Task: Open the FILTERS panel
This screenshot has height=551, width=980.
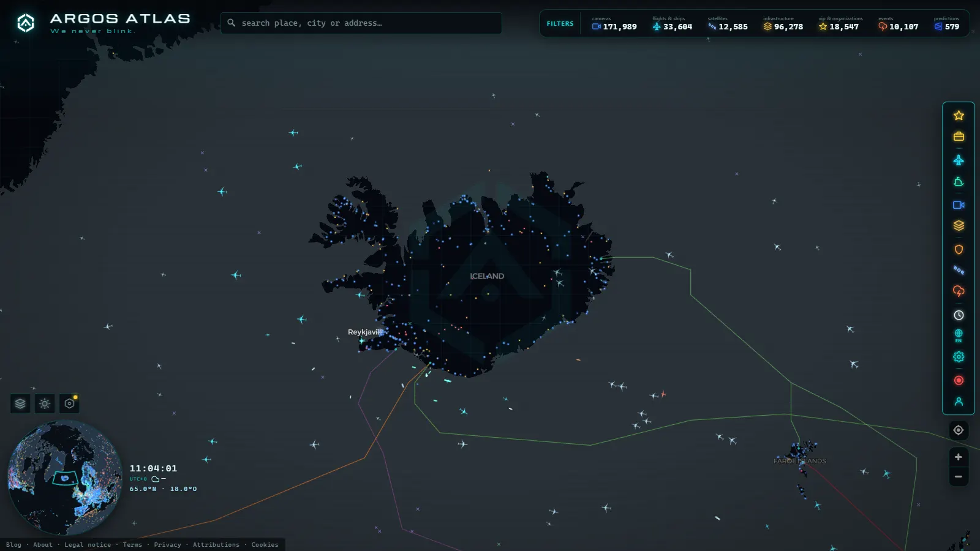Action: pos(560,24)
